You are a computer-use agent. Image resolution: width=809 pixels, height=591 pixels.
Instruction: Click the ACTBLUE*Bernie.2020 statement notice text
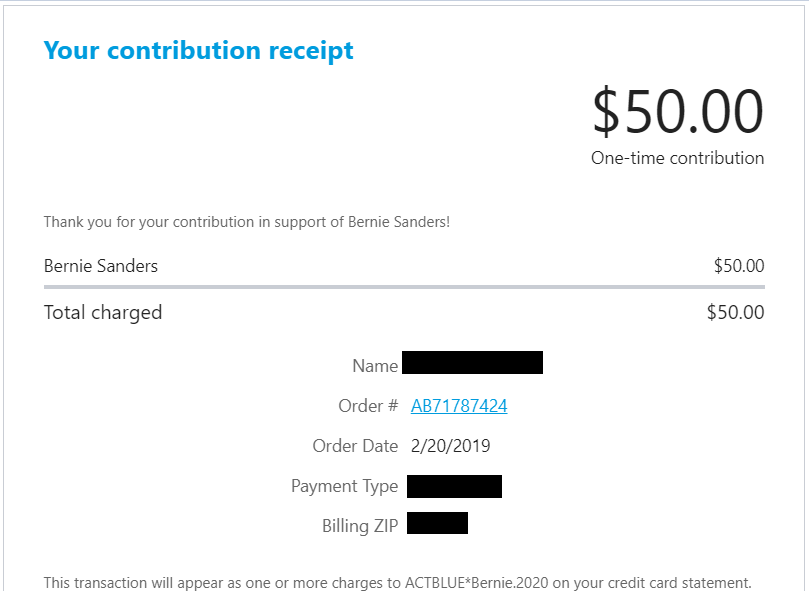click(x=397, y=582)
